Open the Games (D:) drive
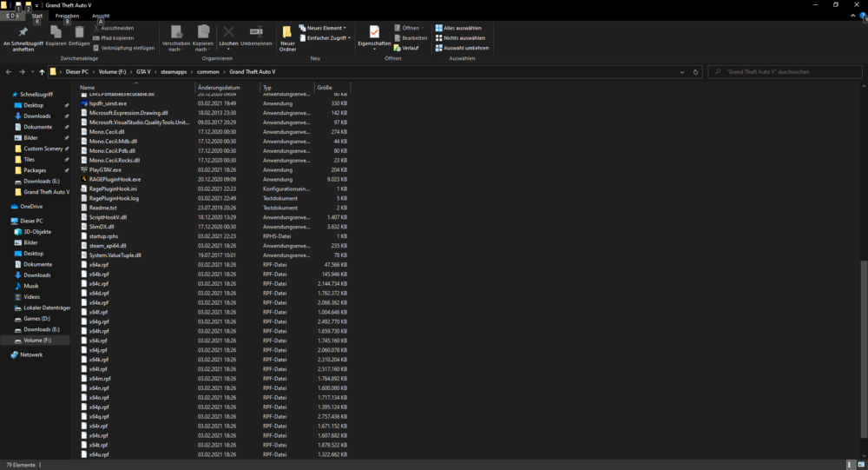Screen dimensions: 868x470 coord(36,319)
